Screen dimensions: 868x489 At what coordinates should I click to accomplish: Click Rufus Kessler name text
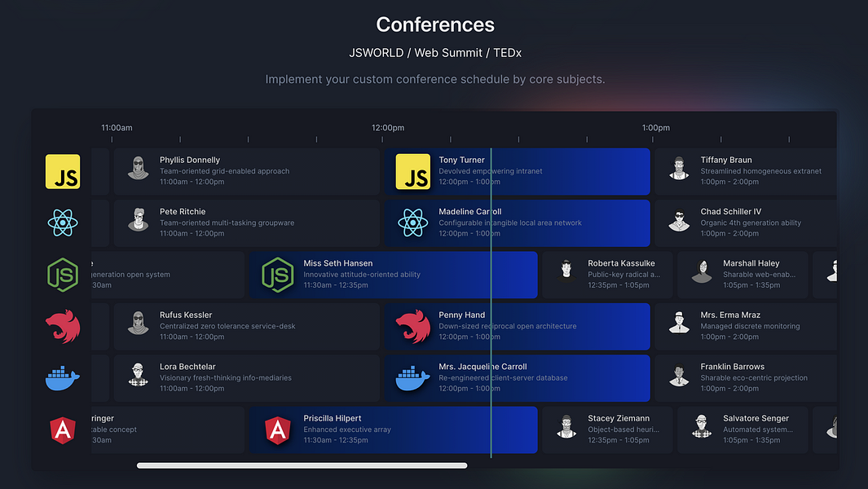[186, 315]
